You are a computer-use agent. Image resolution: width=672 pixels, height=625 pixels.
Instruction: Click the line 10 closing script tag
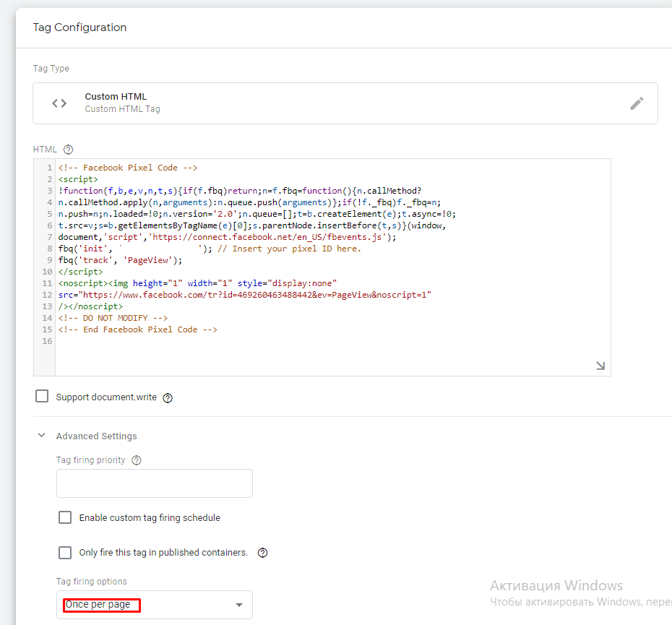click(81, 272)
